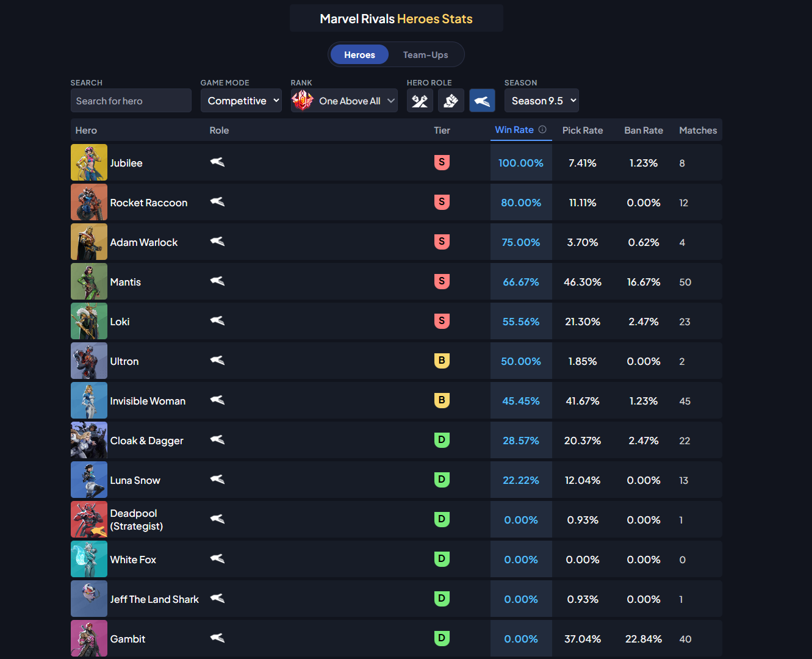Click Mantis's 46.30% pick rate value
Viewport: 812px width, 659px height.
click(583, 282)
